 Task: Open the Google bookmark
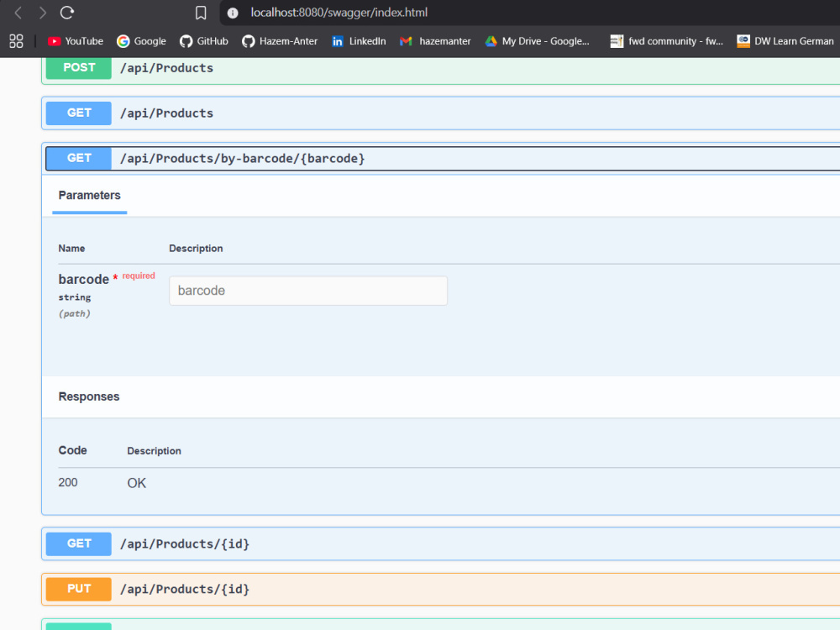pyautogui.click(x=141, y=41)
